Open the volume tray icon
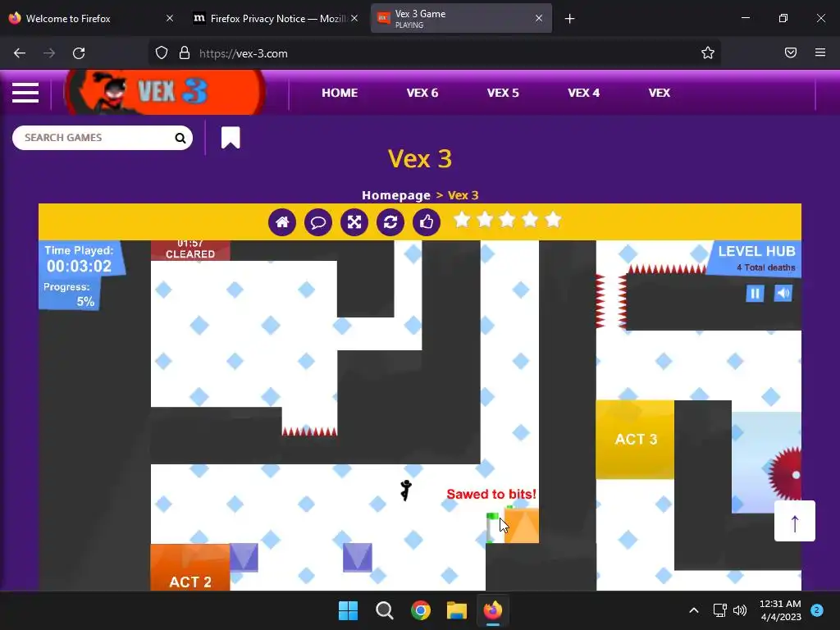This screenshot has width=840, height=630. pos(740,610)
